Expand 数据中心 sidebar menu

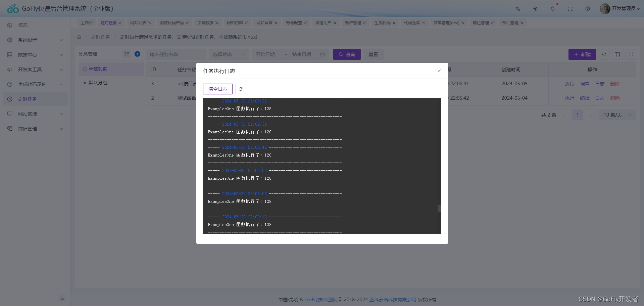tap(35, 55)
